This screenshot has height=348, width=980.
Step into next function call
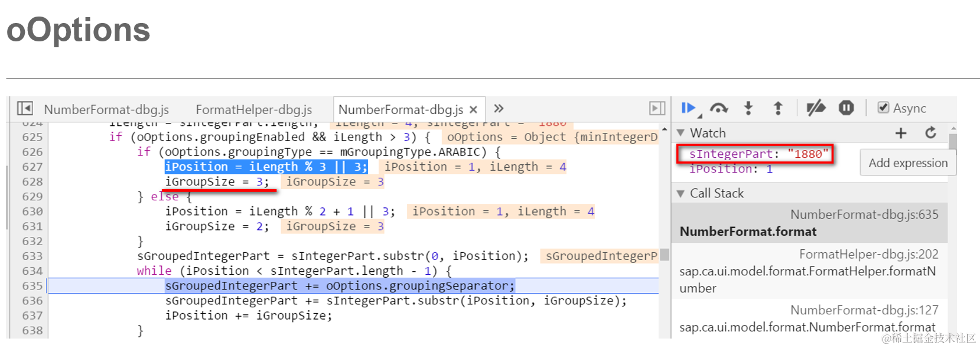click(748, 108)
